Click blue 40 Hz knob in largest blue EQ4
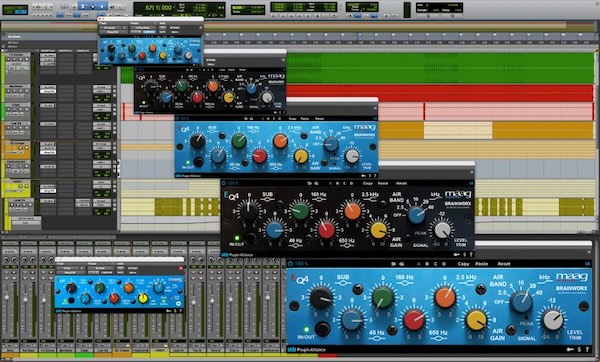 pyautogui.click(x=352, y=320)
